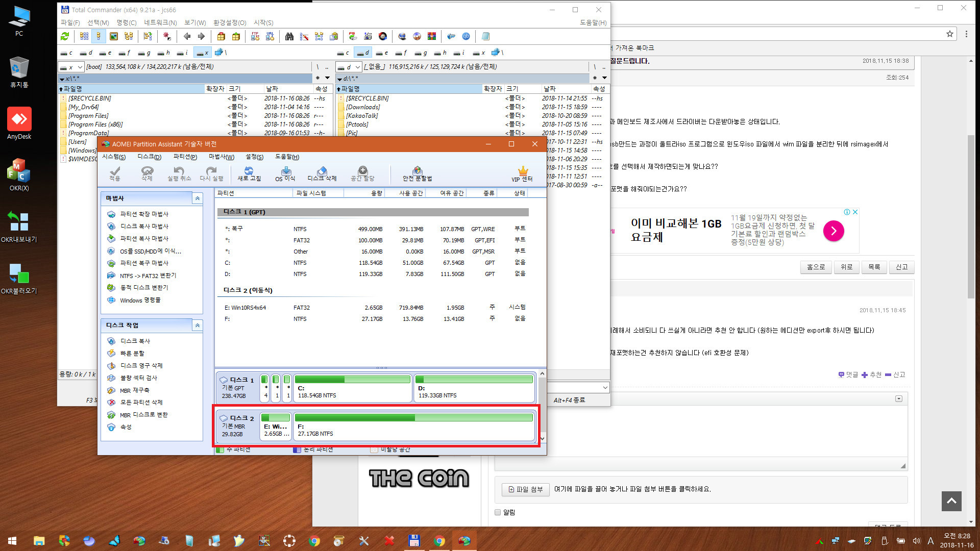The width and height of the screenshot is (980, 551).
Task: Open the browser editor panel dropdown arrow
Action: point(899,399)
